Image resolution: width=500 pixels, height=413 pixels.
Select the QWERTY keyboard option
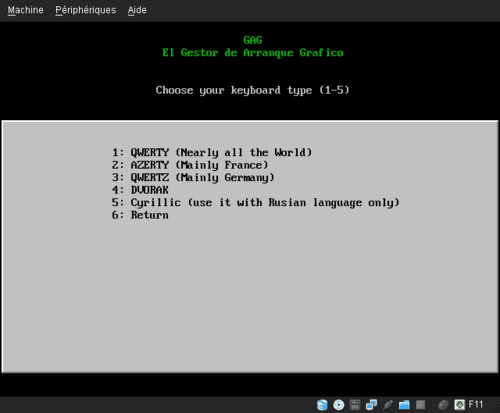(x=212, y=152)
